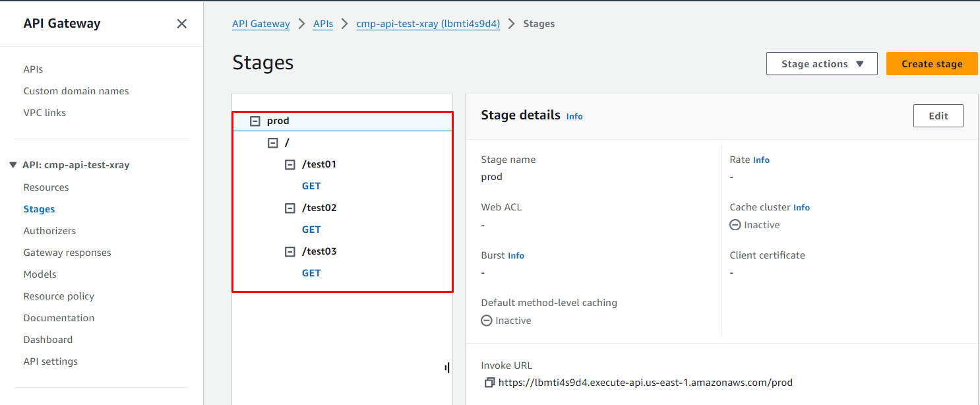Click the Edit stage details button
This screenshot has width=980, height=405.
[x=938, y=116]
